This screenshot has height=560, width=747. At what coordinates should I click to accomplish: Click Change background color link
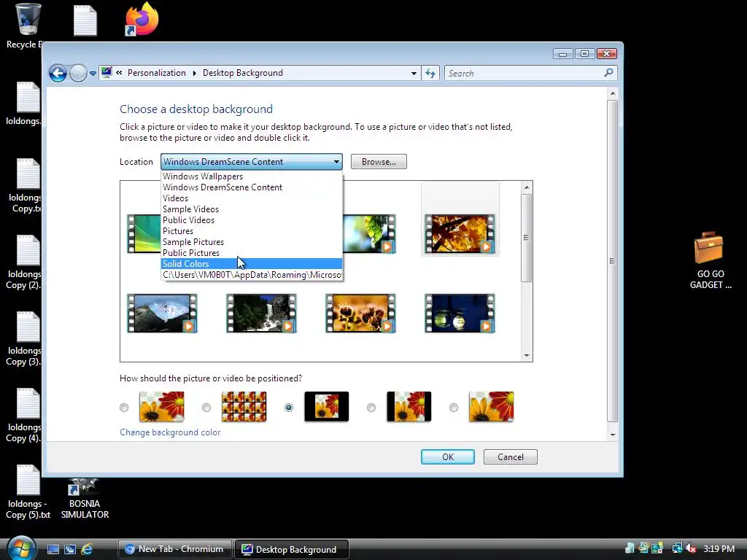[x=170, y=432]
